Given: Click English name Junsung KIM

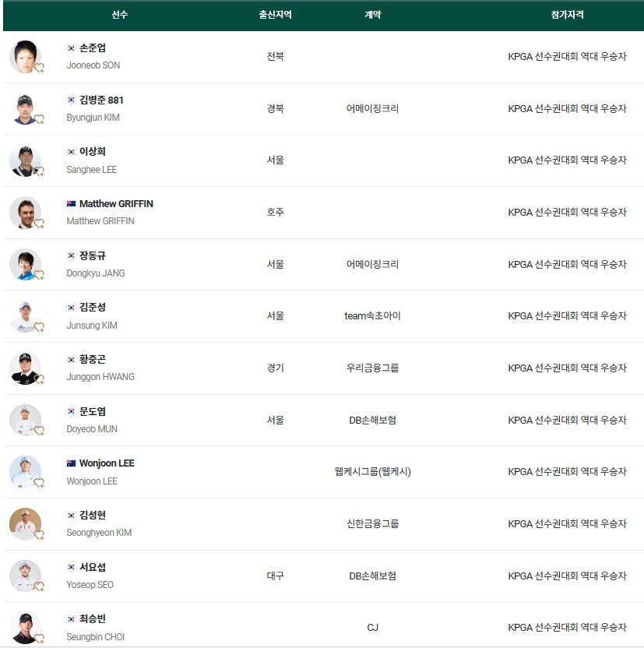Looking at the screenshot, I should point(92,326).
